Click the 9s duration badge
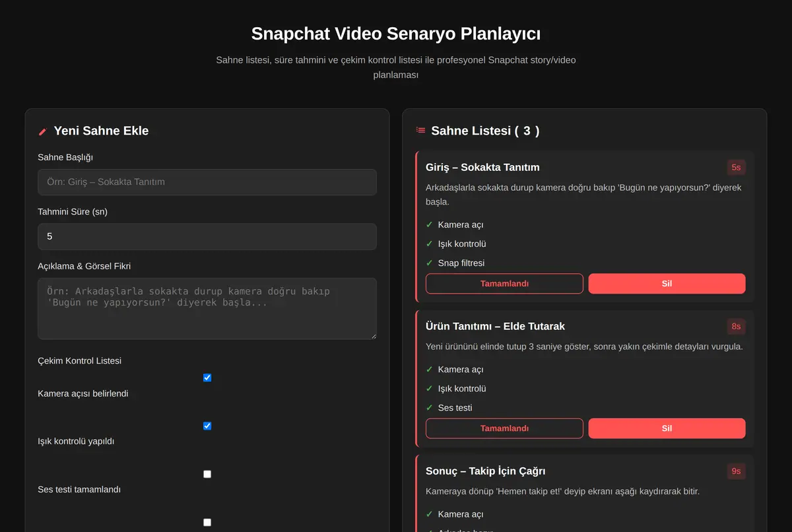This screenshot has height=532, width=792. click(x=736, y=471)
